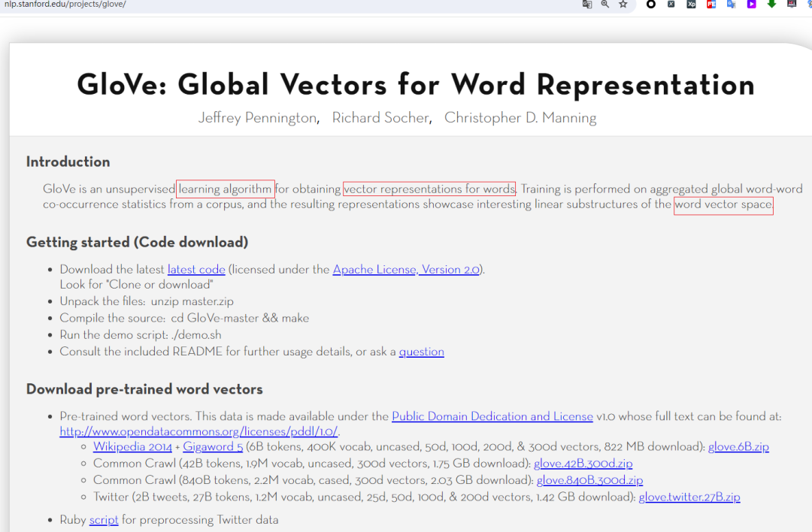The width and height of the screenshot is (812, 532).
Task: Click the translate page icon in address bar
Action: [x=586, y=5]
